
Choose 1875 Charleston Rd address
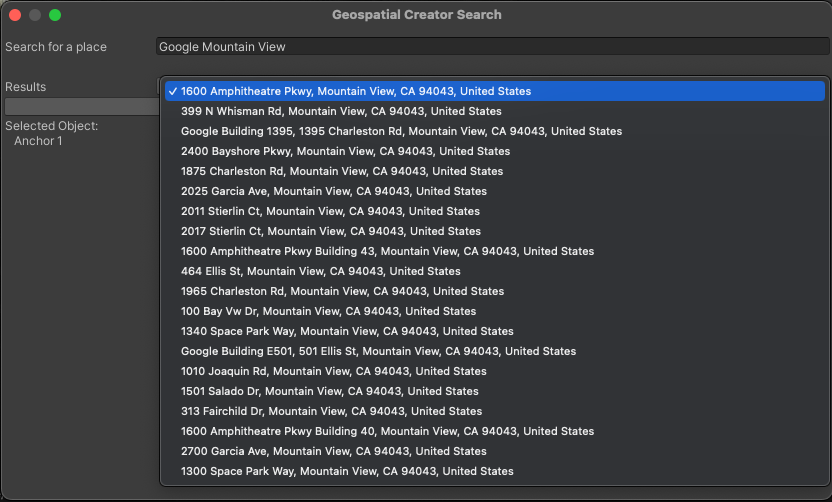(342, 171)
